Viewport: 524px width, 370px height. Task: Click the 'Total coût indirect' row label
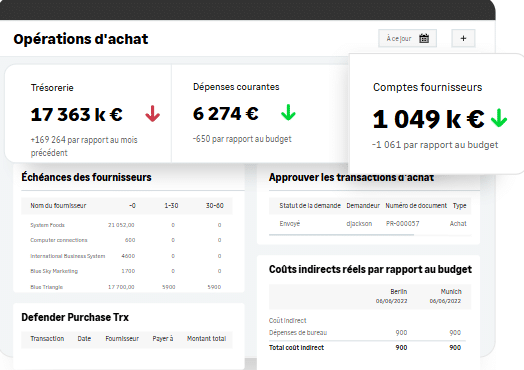pyautogui.click(x=296, y=348)
